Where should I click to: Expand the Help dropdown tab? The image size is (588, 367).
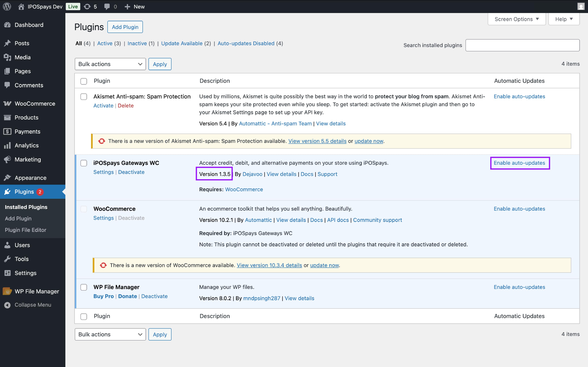click(x=564, y=19)
